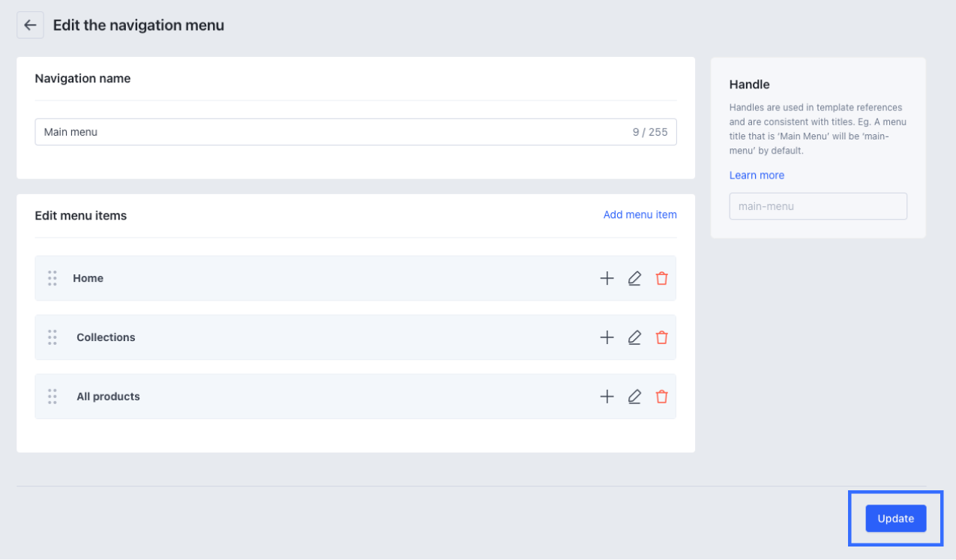Open the Add menu item link

[x=640, y=215]
